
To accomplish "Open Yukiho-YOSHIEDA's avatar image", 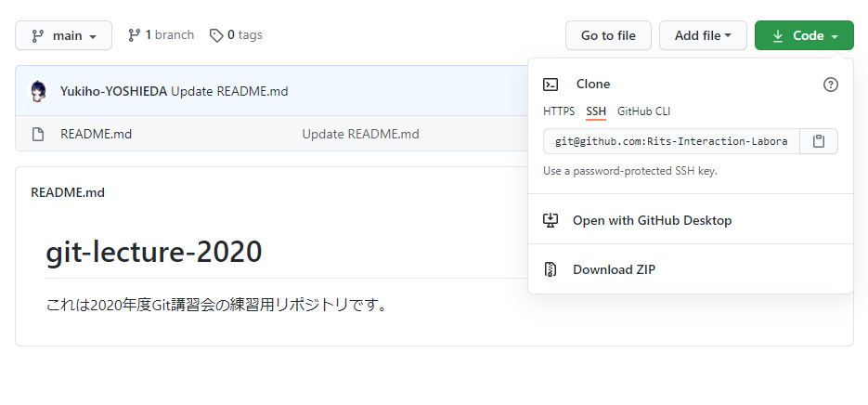I will pyautogui.click(x=38, y=91).
